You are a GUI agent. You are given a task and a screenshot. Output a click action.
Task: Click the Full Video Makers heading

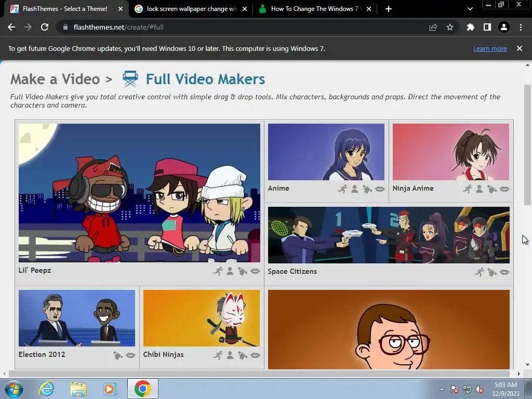pos(205,79)
